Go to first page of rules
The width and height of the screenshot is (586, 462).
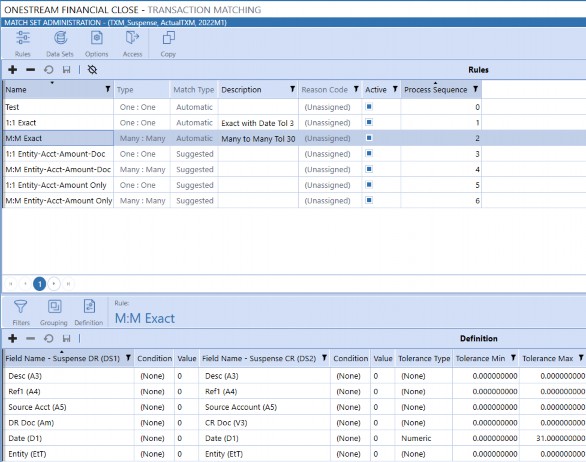coord(11,284)
